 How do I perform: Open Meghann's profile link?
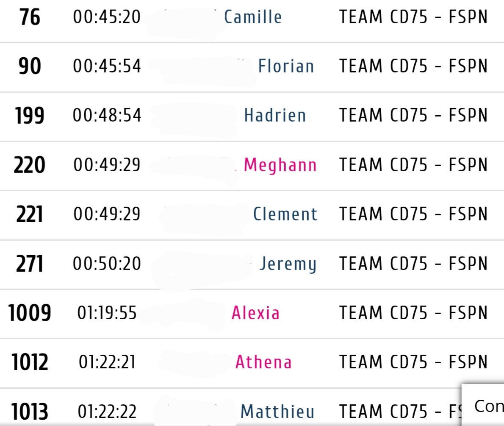(280, 165)
